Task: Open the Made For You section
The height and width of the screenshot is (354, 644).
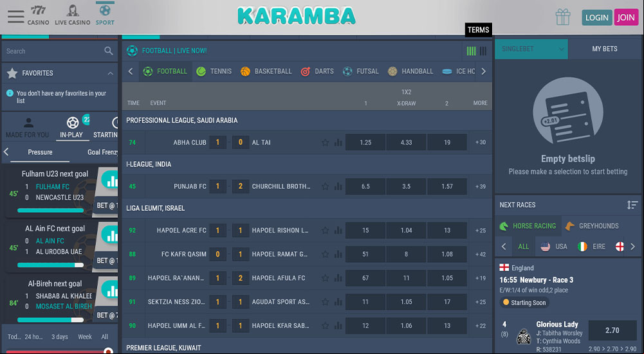Action: click(28, 128)
